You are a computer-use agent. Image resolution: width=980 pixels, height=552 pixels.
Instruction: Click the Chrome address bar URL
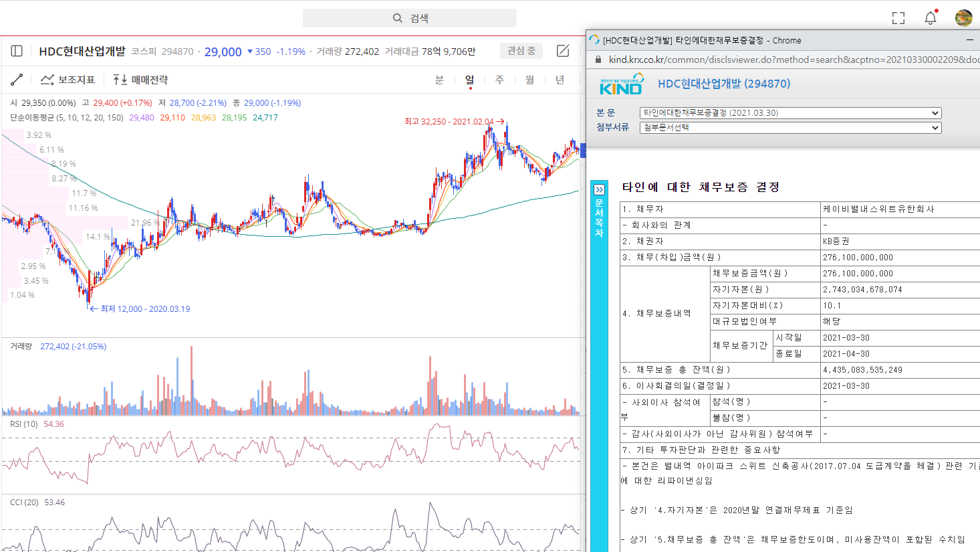pos(794,60)
